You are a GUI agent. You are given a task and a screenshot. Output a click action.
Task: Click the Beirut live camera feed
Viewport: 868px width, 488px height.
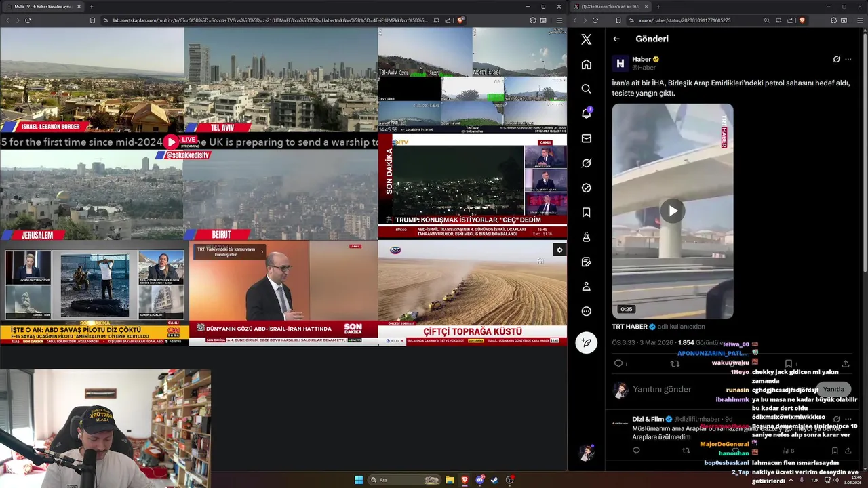tap(280, 195)
